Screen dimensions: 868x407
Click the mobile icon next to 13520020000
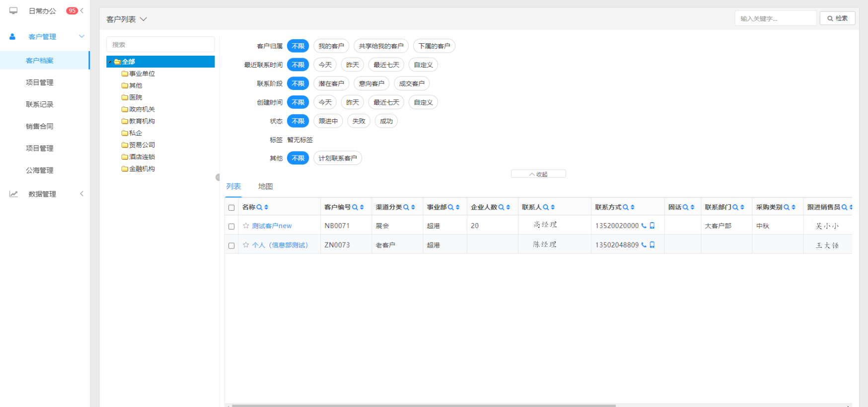[x=652, y=226]
